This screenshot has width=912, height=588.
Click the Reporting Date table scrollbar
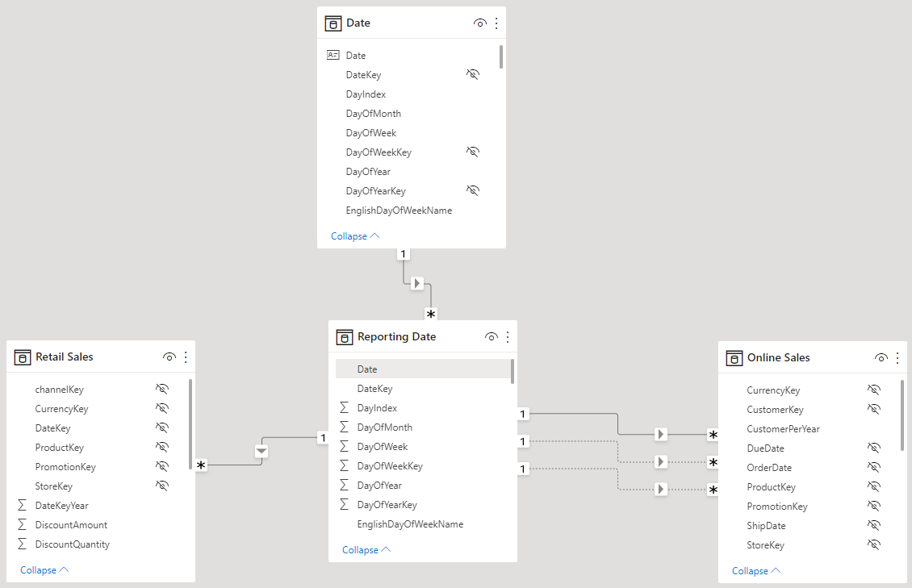point(512,371)
